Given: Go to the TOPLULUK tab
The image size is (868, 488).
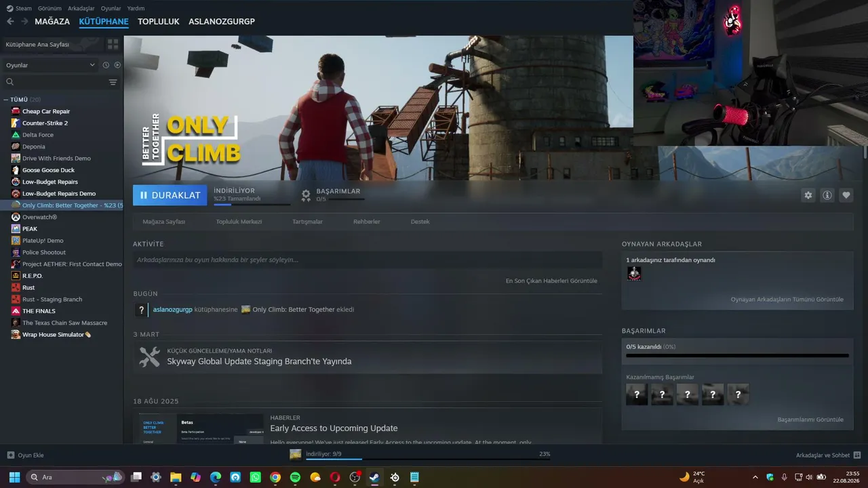Looking at the screenshot, I should 159,22.
